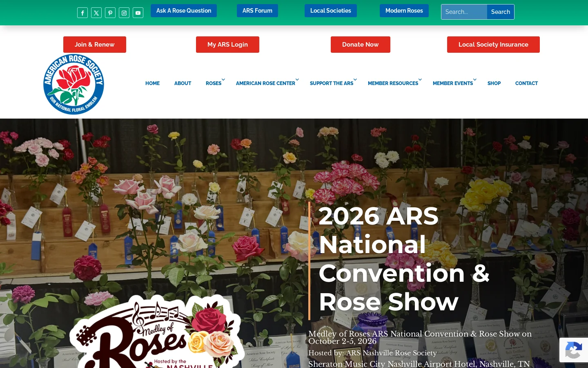Expand the Member Events chevron

pyautogui.click(x=475, y=80)
